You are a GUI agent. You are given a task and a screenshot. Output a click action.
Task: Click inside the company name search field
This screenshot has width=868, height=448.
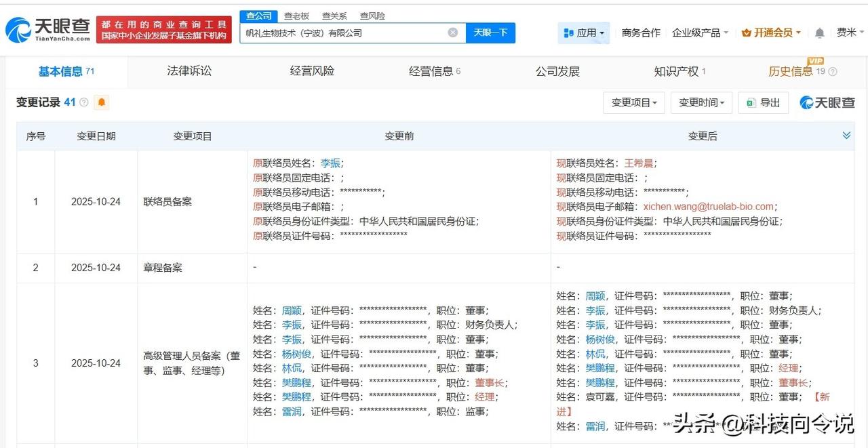point(339,32)
